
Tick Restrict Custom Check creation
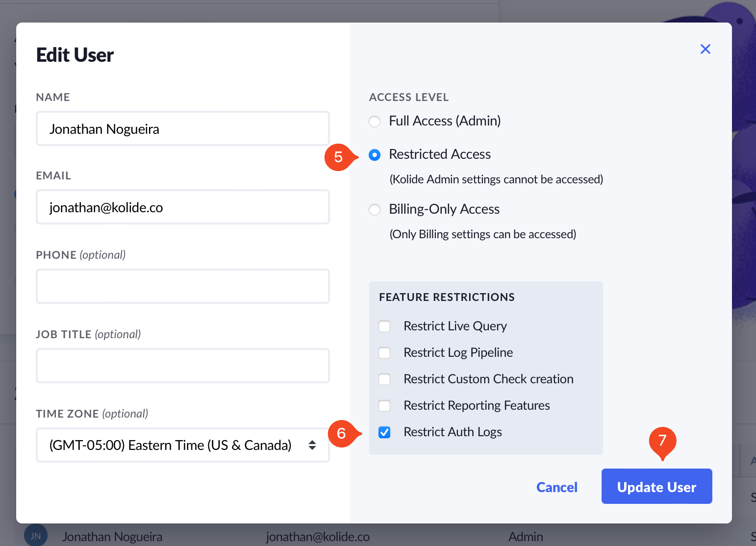pos(384,379)
